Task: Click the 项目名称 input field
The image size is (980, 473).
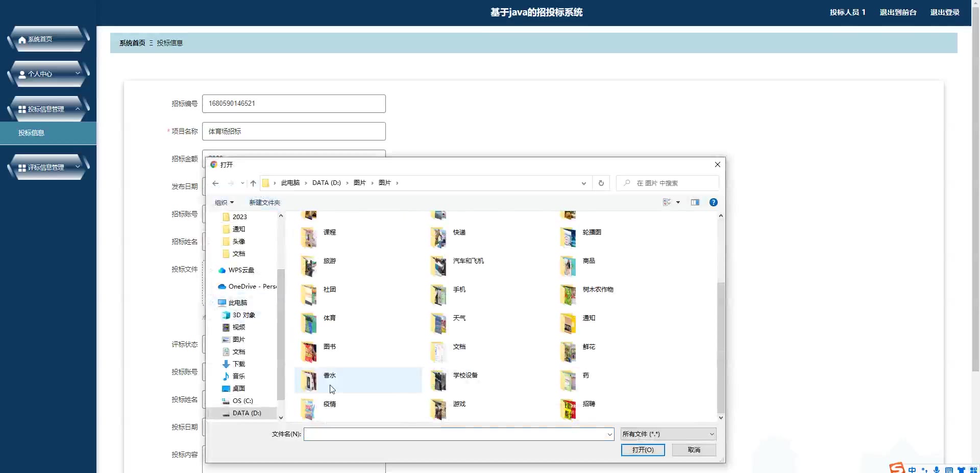Action: [x=294, y=131]
